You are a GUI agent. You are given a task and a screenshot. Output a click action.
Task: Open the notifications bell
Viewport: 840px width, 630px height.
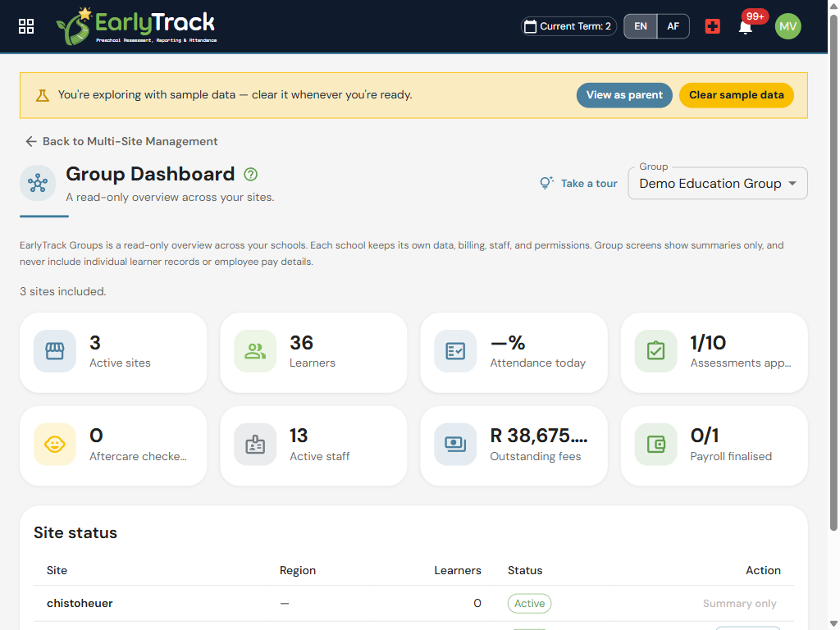745,27
